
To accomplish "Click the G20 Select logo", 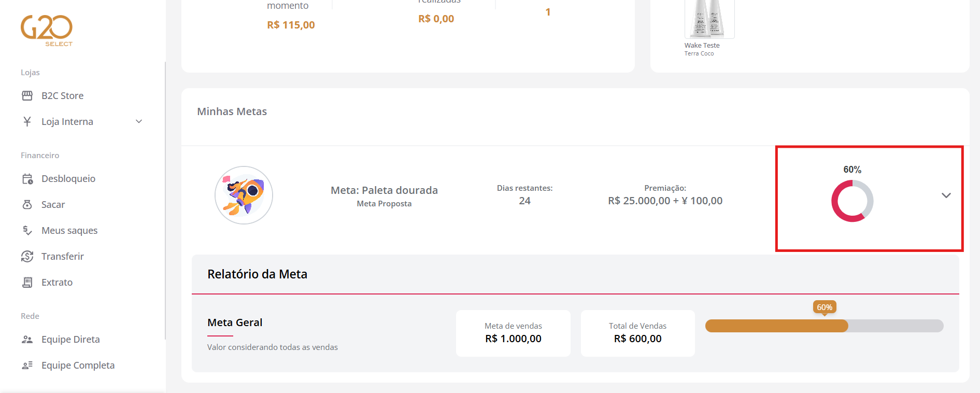I will tap(47, 30).
